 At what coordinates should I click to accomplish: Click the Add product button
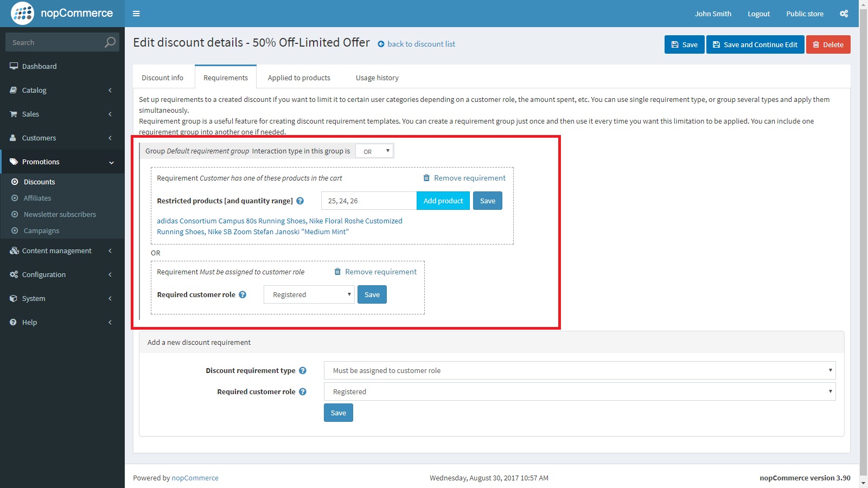pos(443,201)
